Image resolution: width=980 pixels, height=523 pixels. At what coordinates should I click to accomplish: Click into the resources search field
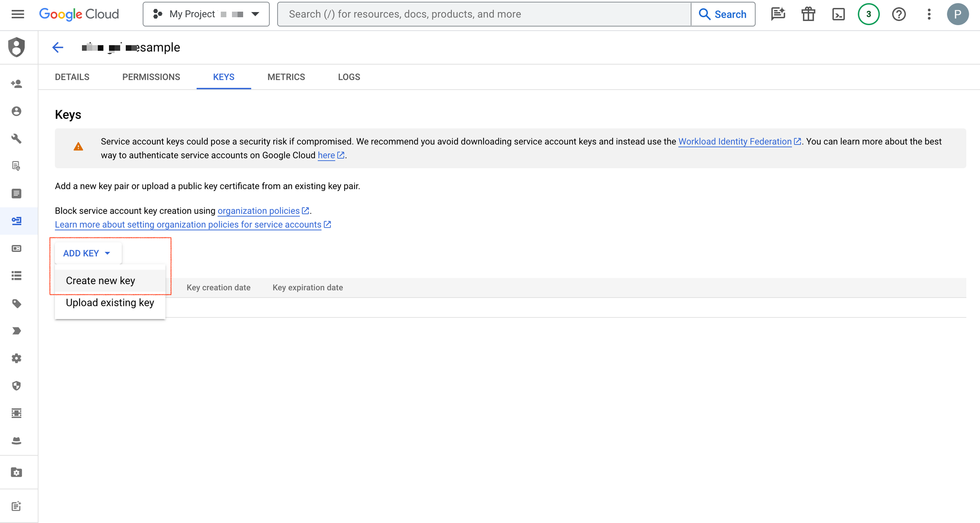coord(484,14)
